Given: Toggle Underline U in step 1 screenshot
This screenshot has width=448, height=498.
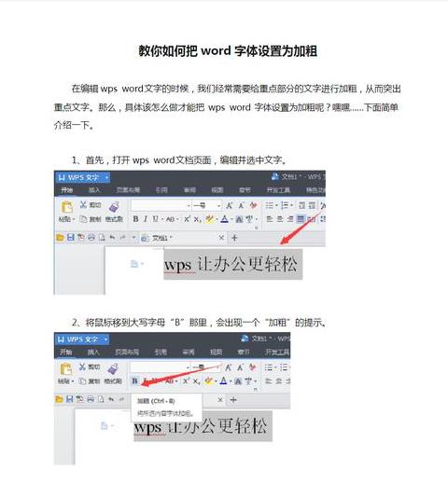Looking at the screenshot, I should (155, 219).
